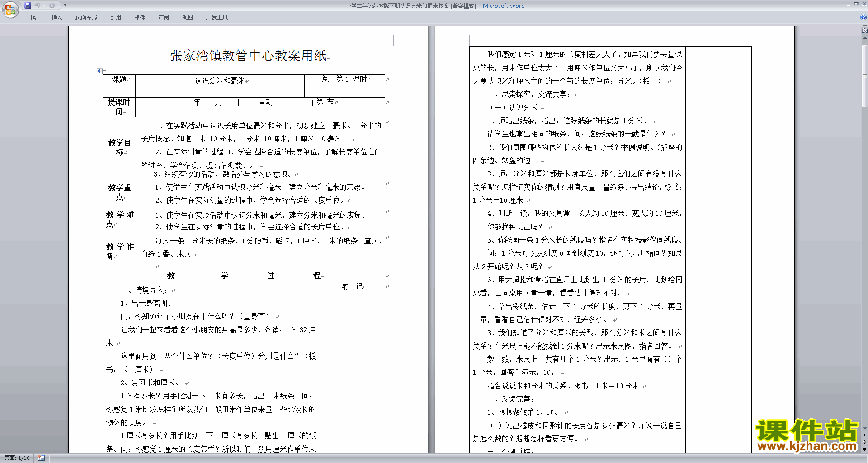The height and width of the screenshot is (463, 868).
Task: Switch to 页面布局 ribbon tab
Action: pyautogui.click(x=86, y=18)
